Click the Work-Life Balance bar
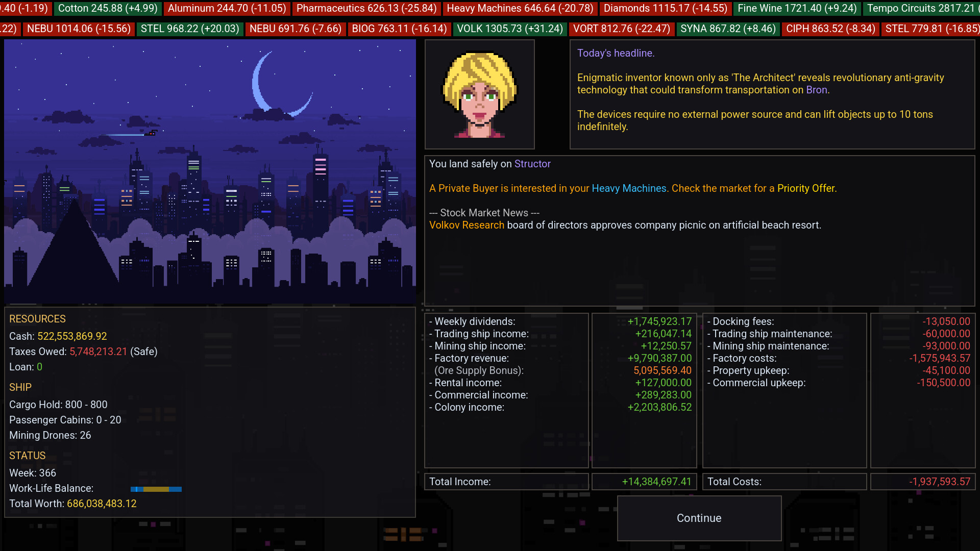The width and height of the screenshot is (980, 551). click(156, 489)
